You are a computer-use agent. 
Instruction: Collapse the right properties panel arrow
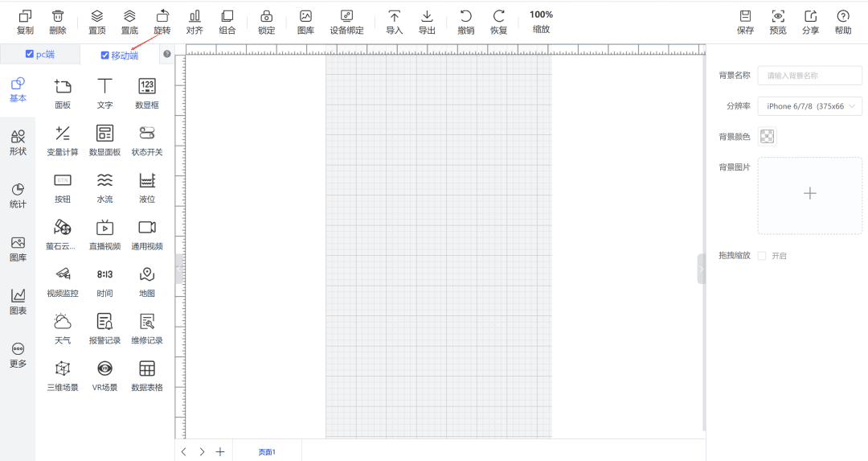(702, 270)
